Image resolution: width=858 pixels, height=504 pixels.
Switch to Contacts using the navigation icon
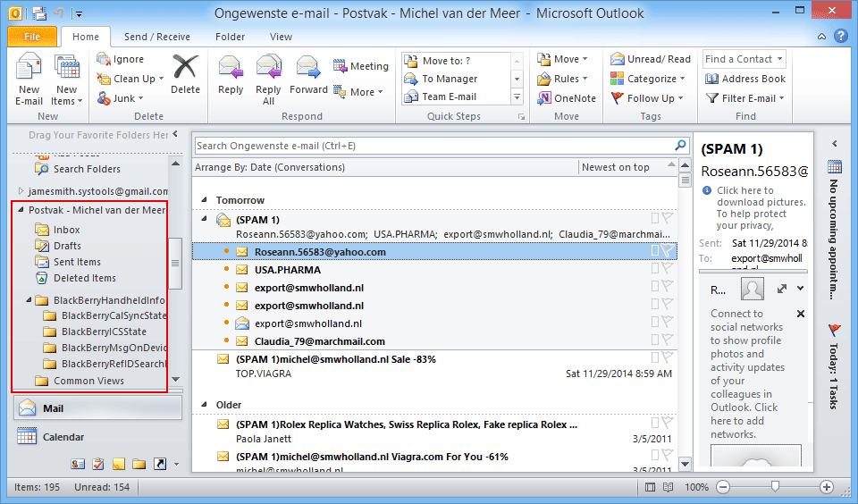click(78, 464)
